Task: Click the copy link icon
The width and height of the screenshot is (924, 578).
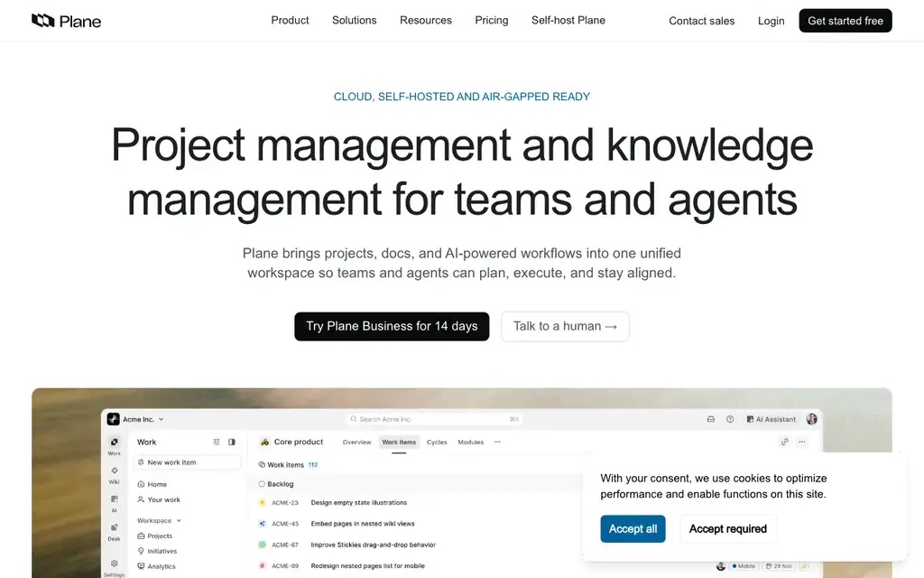Action: pos(784,442)
